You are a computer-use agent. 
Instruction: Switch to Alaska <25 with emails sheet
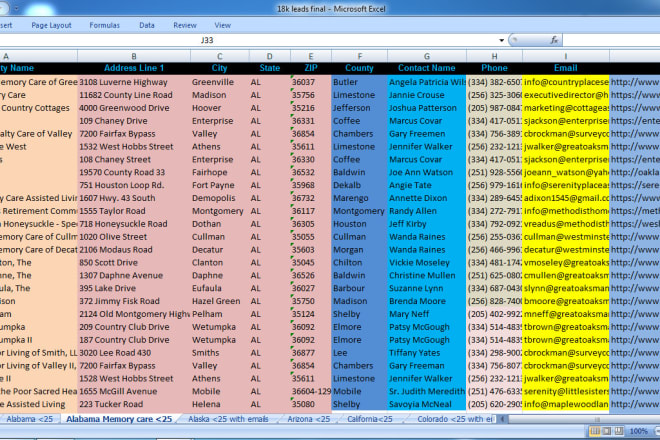pos(228,419)
